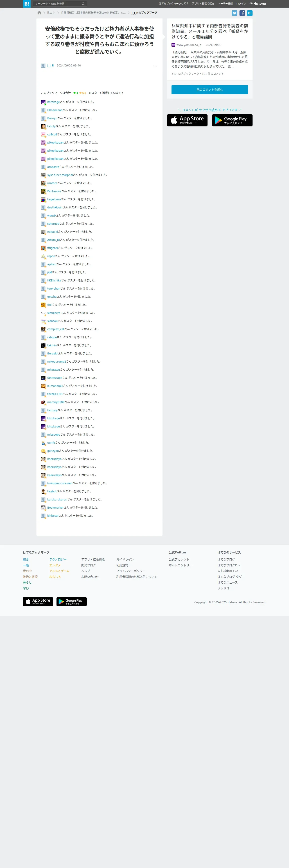Focus the keyword/URL search field
Image resolution: width=289 pixels, height=868 pixels.
(57, 4)
